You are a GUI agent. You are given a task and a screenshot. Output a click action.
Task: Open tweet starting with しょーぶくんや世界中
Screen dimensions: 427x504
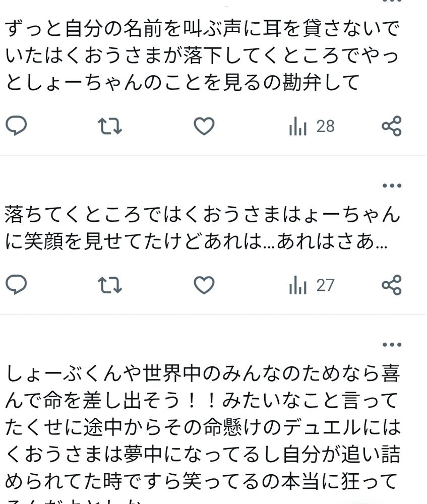point(203,433)
